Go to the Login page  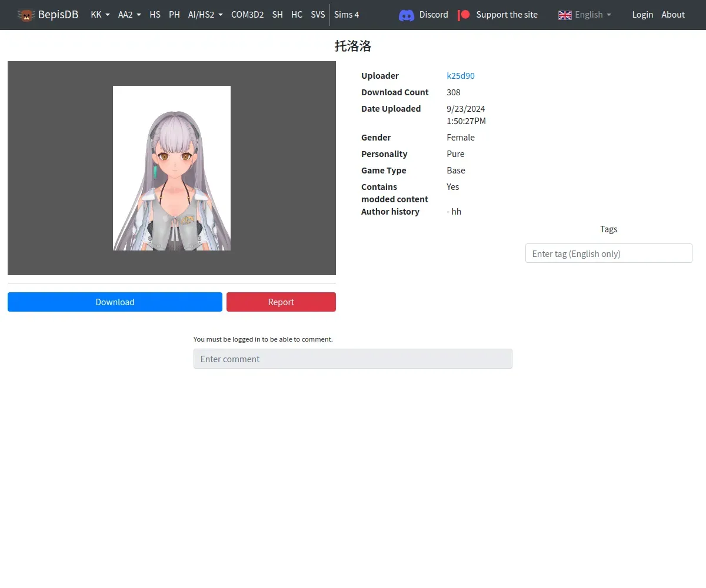point(642,15)
